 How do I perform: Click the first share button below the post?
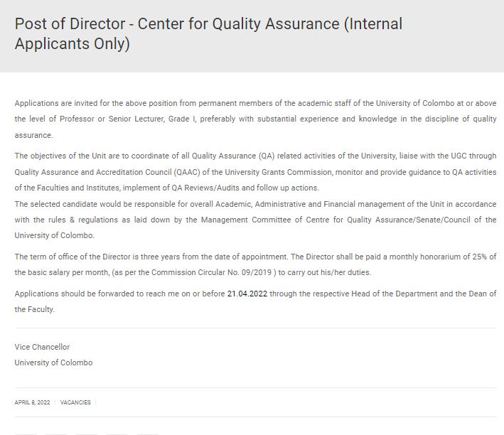26,434
